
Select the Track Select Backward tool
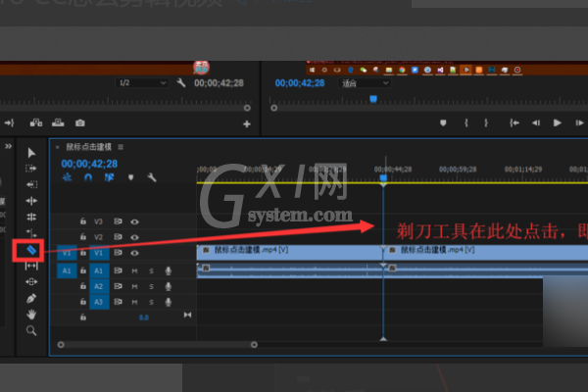point(31,184)
